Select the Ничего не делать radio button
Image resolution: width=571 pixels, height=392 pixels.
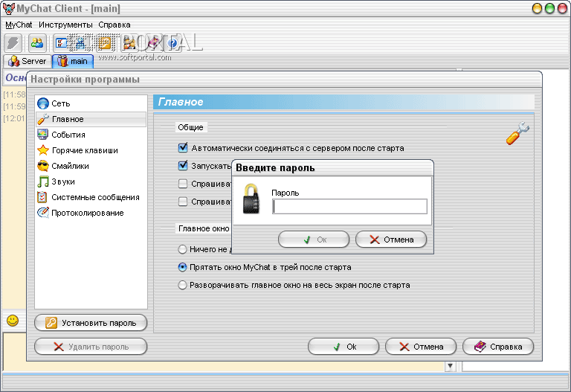click(x=182, y=249)
